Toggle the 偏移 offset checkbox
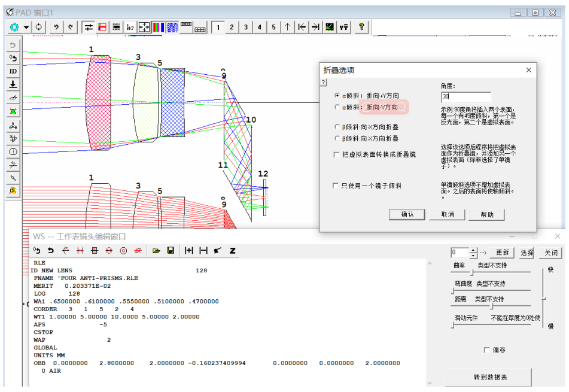The image size is (569, 392). (x=486, y=350)
